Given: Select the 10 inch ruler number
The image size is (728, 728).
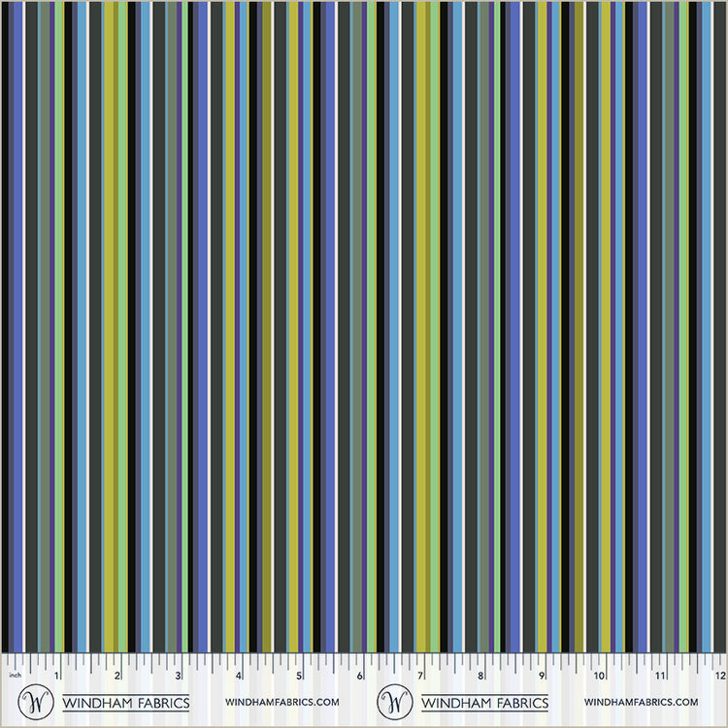Looking at the screenshot, I should click(x=600, y=674).
